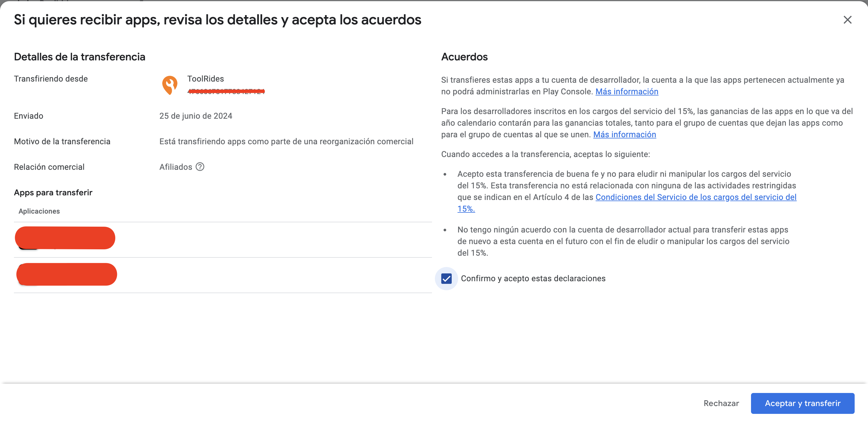Select the first redacted app row
The height and width of the screenshot is (422, 868).
223,239
